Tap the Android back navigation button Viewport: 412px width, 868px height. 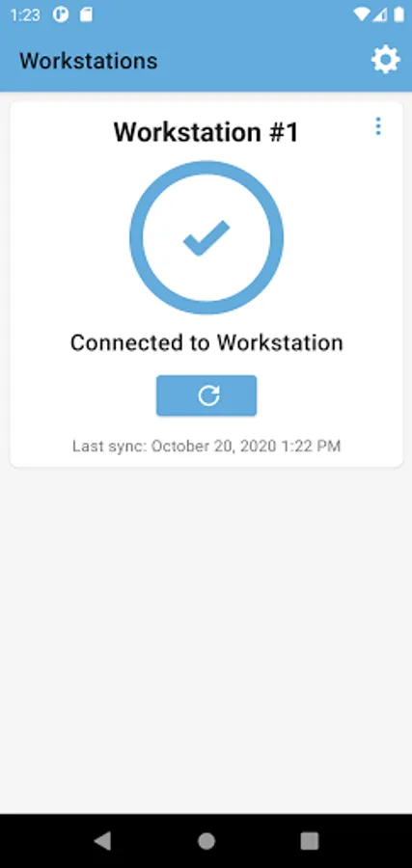point(102,841)
